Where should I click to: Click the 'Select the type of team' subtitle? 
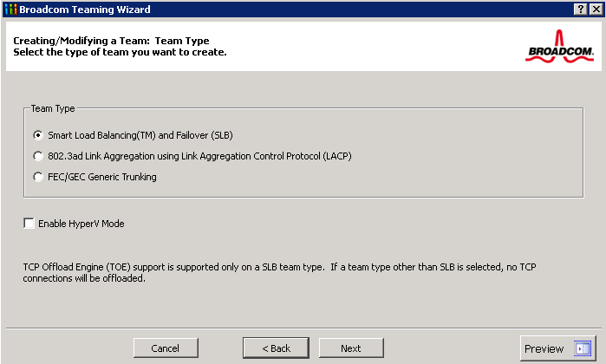(x=120, y=52)
